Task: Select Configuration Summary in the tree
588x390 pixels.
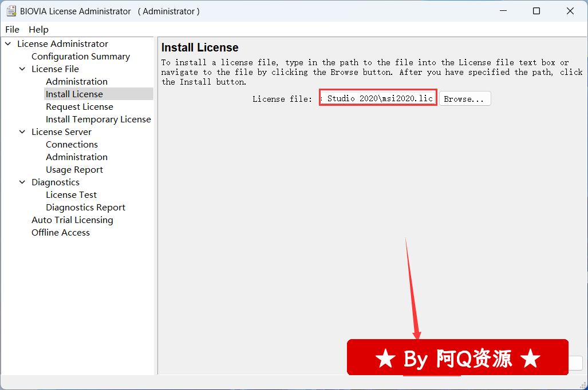Action: (x=81, y=57)
